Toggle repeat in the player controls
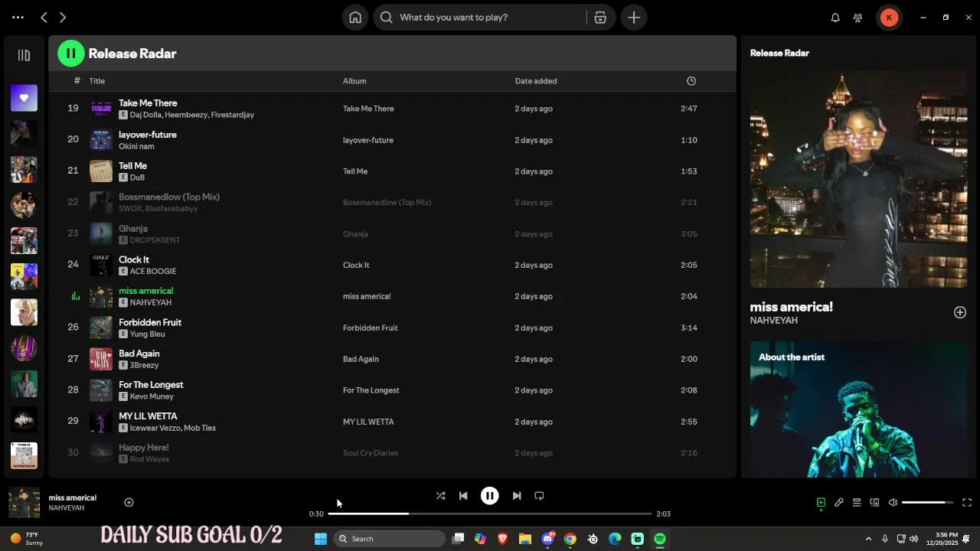Image resolution: width=980 pixels, height=551 pixels. tap(539, 496)
